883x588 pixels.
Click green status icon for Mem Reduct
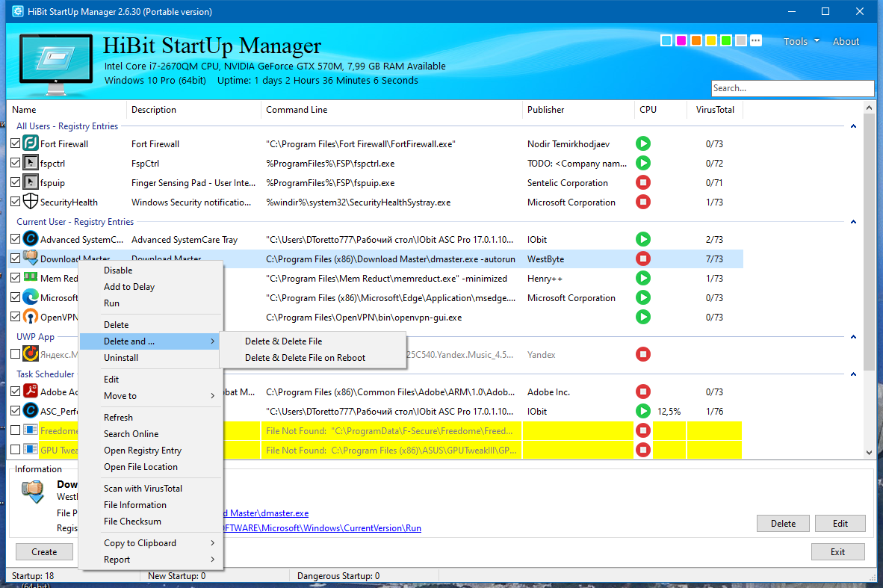643,278
